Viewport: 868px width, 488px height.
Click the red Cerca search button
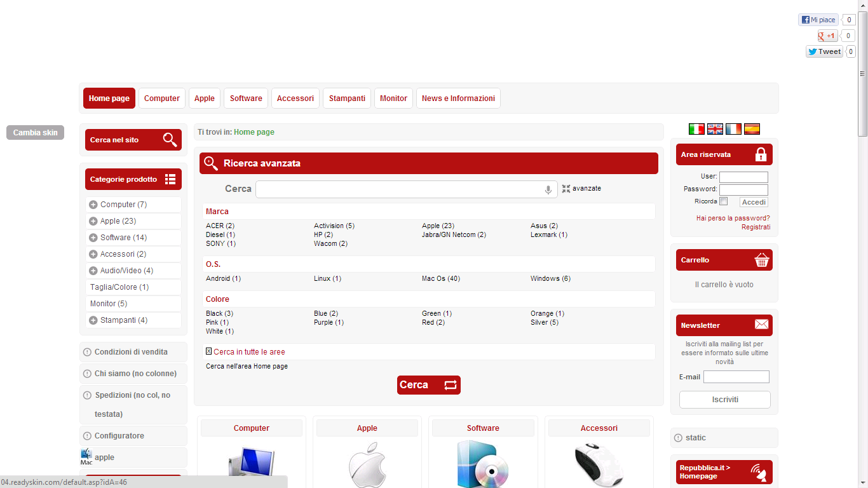pyautogui.click(x=429, y=385)
